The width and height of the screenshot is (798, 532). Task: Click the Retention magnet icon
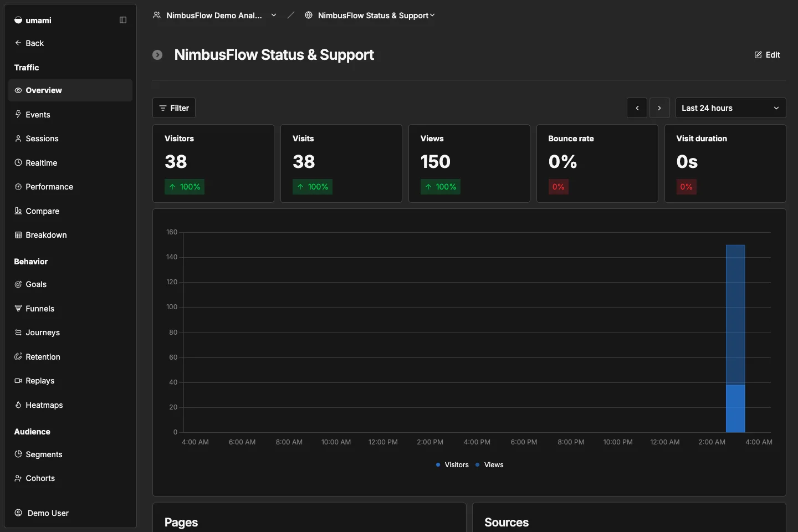(x=18, y=356)
